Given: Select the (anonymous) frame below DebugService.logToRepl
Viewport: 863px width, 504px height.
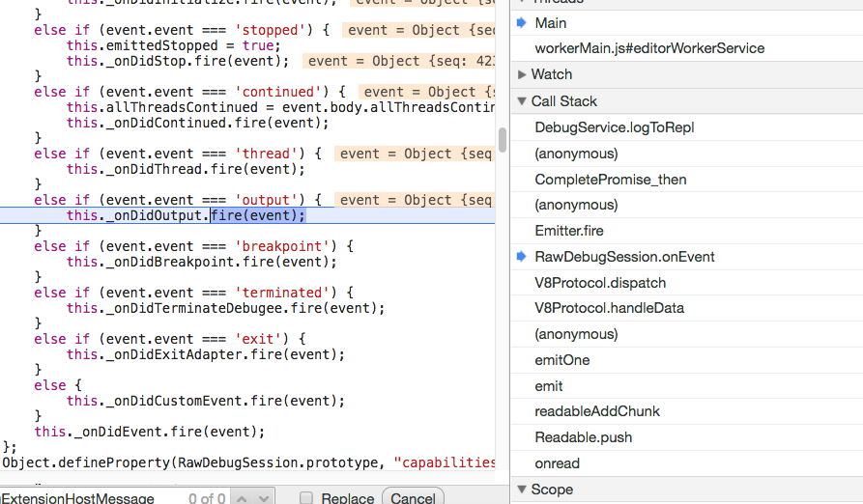Looking at the screenshot, I should pos(687,154).
